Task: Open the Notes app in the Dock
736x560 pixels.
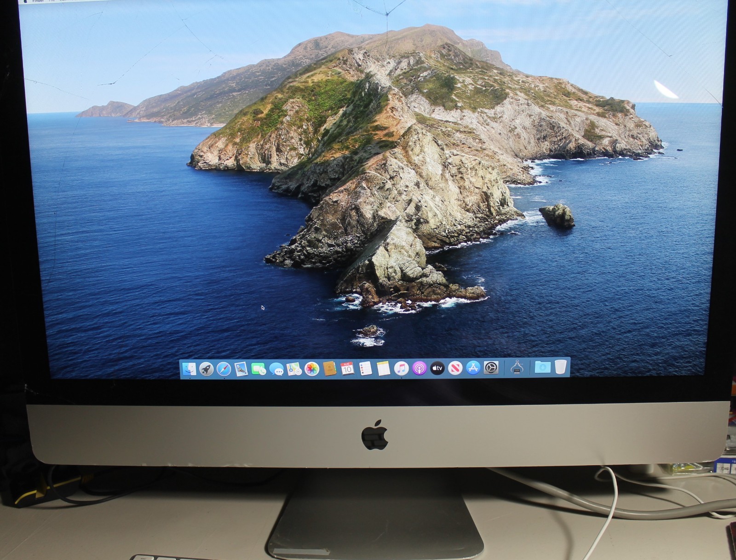Action: 383,369
